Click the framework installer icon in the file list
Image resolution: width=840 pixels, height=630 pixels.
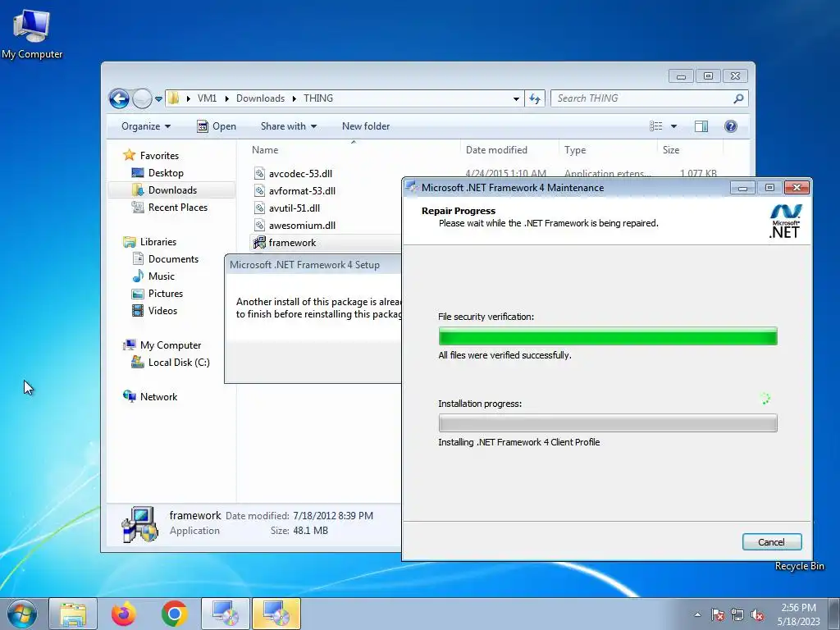pos(259,243)
